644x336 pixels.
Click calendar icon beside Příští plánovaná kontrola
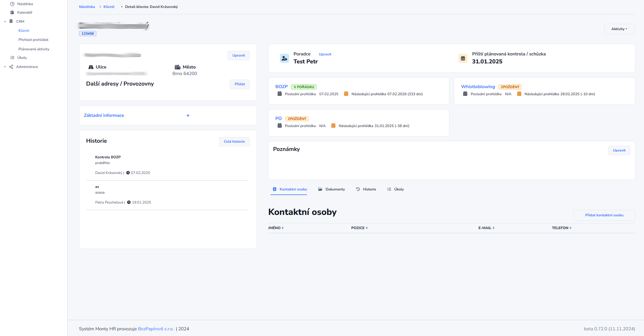[x=463, y=58]
